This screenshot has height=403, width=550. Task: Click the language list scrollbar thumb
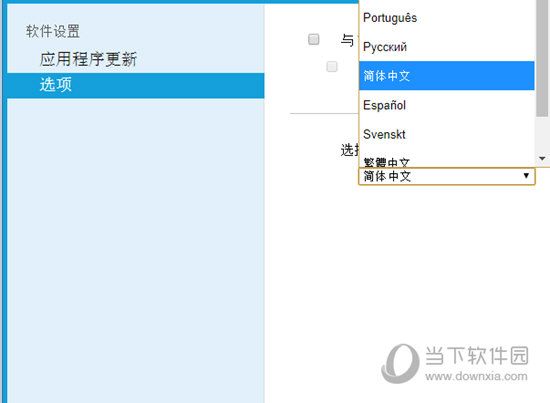click(x=542, y=58)
